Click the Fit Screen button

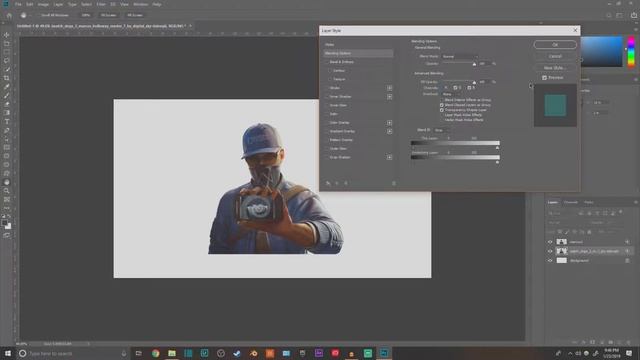tap(109, 15)
